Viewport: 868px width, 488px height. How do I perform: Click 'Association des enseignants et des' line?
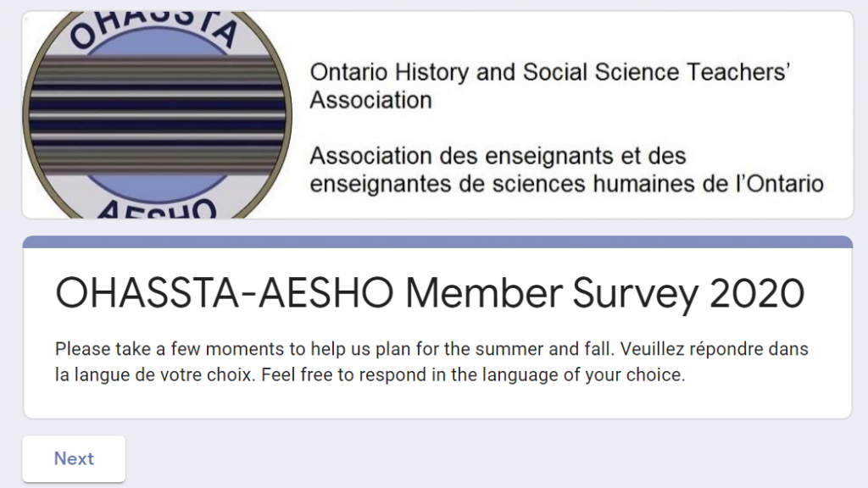coord(498,156)
